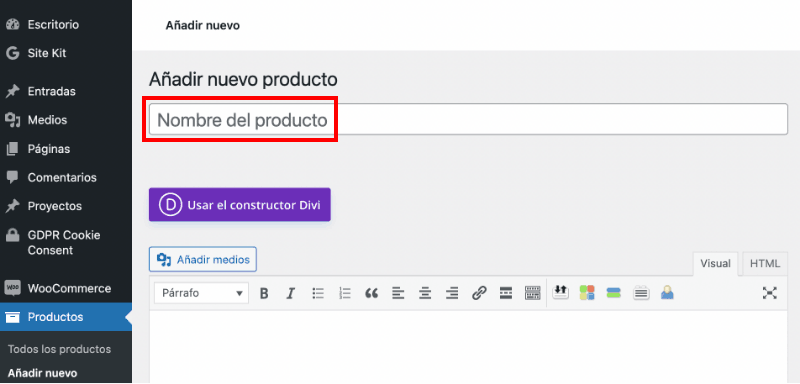Screen dimensions: 800x384
Task: Apply blockquote formatting
Action: (371, 293)
